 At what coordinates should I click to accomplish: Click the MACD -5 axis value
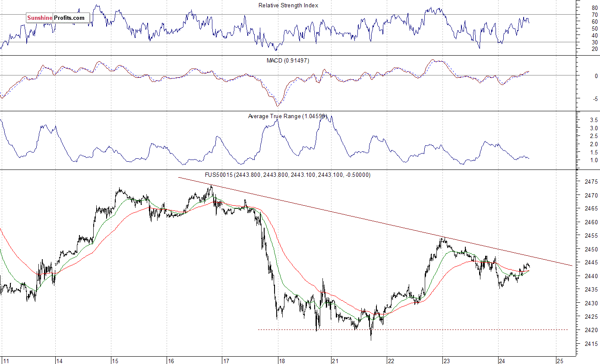pyautogui.click(x=595, y=99)
